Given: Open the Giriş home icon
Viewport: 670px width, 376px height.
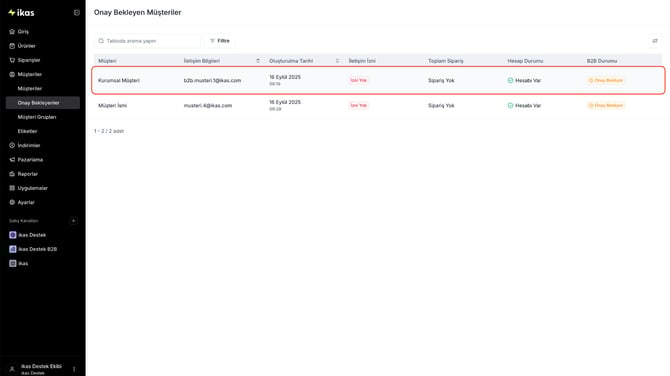Looking at the screenshot, I should (12, 32).
